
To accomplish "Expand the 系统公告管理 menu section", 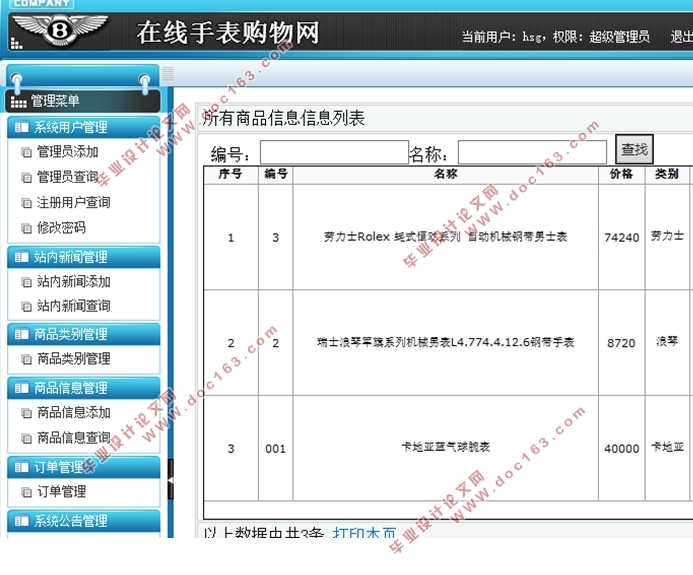I will pyautogui.click(x=84, y=521).
